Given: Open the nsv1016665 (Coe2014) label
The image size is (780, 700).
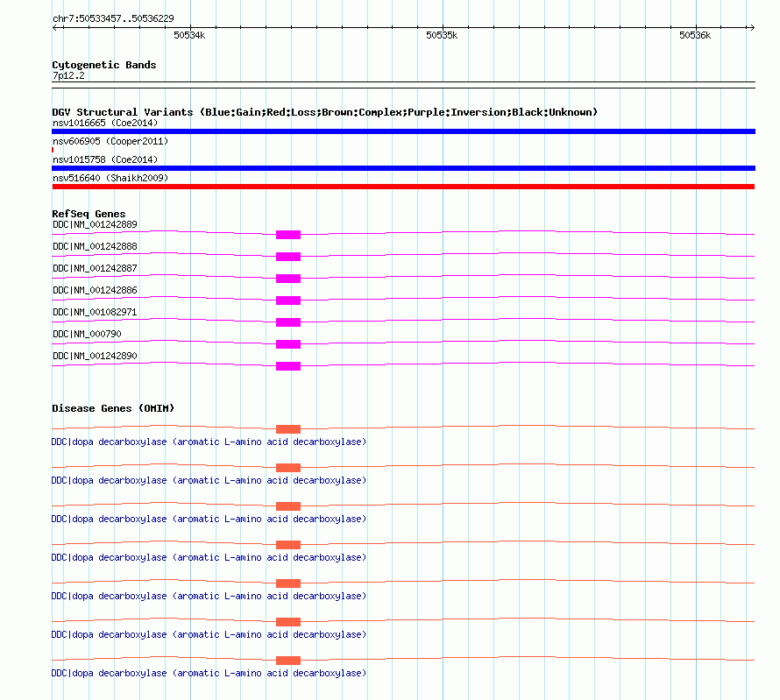Looking at the screenshot, I should click(x=105, y=123).
